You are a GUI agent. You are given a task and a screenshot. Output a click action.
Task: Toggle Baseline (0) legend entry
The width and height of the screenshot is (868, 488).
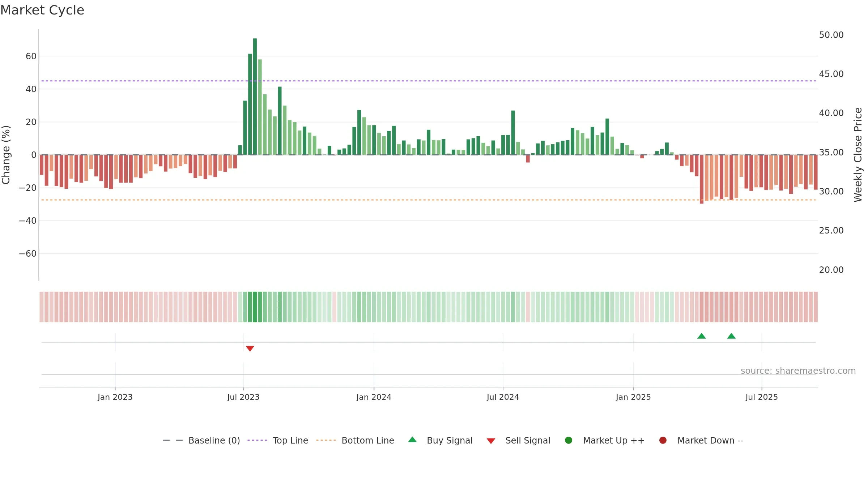201,440
